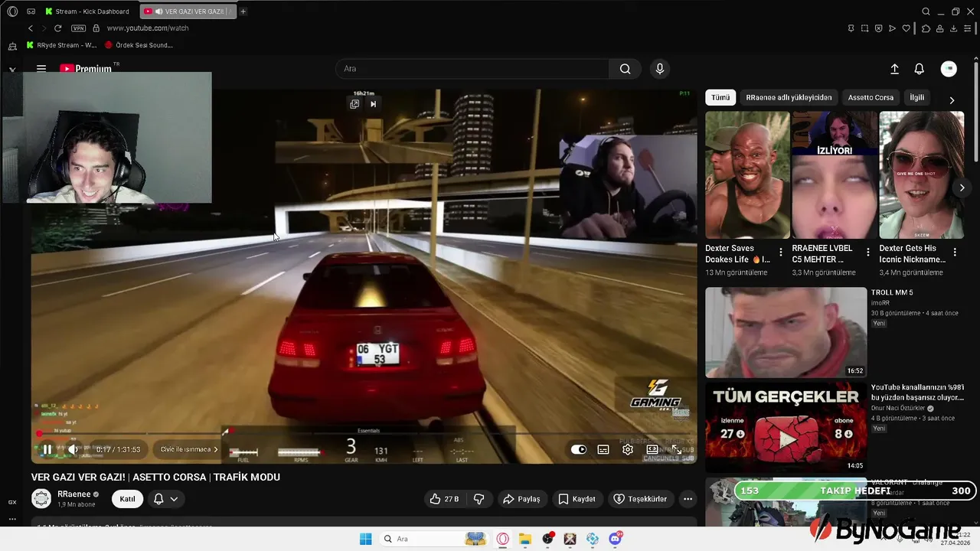Seek on the red video progress bar
980x551 pixels.
click(x=364, y=434)
